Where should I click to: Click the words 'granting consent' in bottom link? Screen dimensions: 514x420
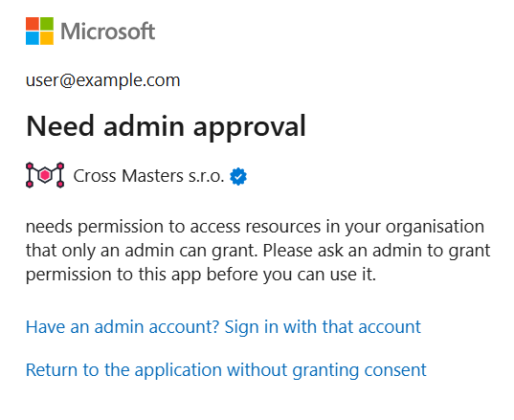tap(359, 370)
